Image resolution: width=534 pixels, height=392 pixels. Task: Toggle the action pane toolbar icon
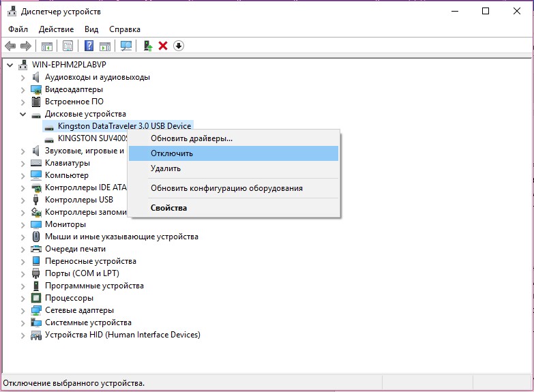tap(105, 46)
